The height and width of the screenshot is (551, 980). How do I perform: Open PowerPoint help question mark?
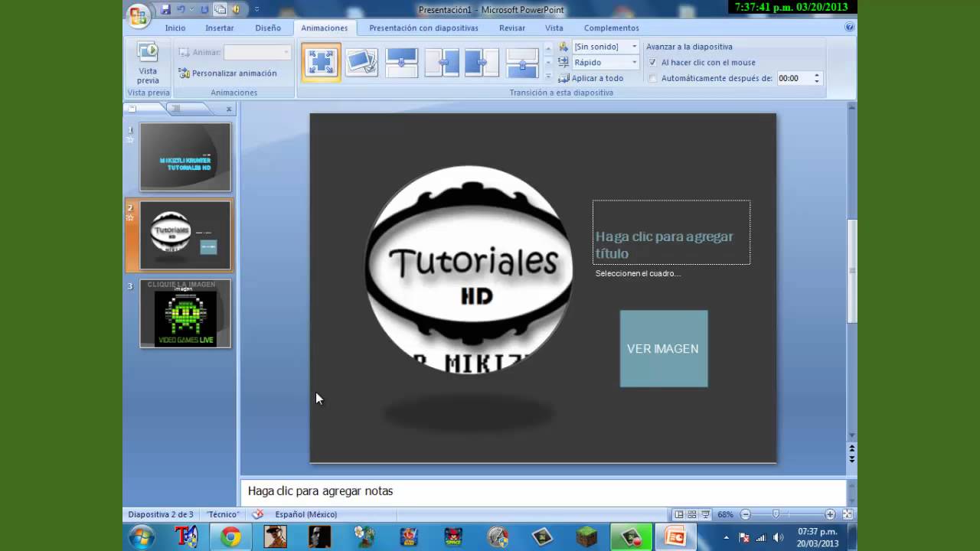tap(849, 27)
